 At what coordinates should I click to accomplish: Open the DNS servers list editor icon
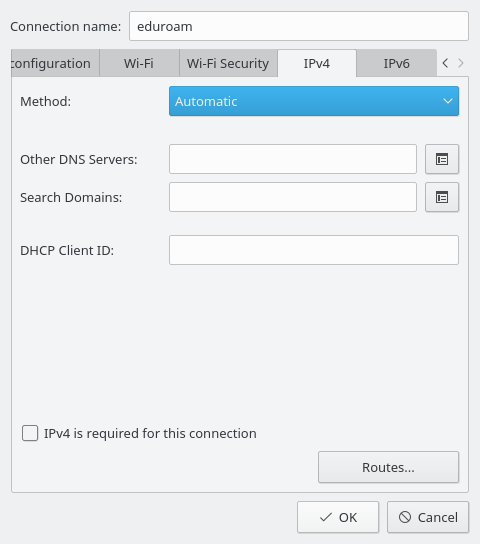(x=442, y=159)
